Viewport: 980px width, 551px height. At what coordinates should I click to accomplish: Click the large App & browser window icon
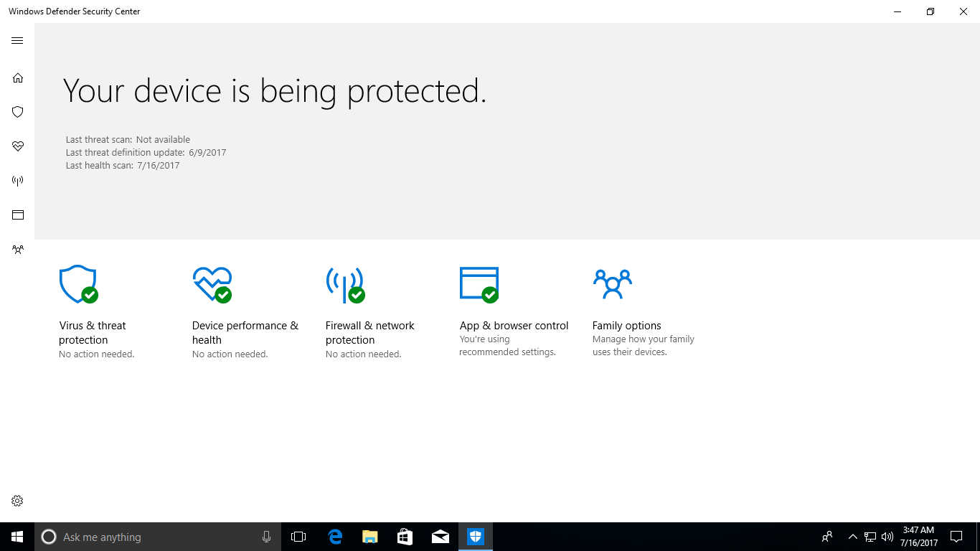[479, 285]
